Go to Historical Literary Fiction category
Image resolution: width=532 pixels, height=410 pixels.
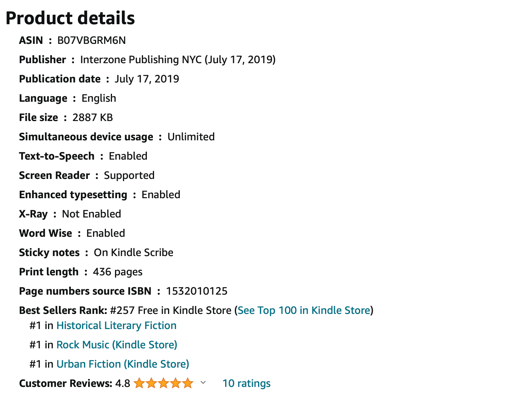click(x=116, y=325)
